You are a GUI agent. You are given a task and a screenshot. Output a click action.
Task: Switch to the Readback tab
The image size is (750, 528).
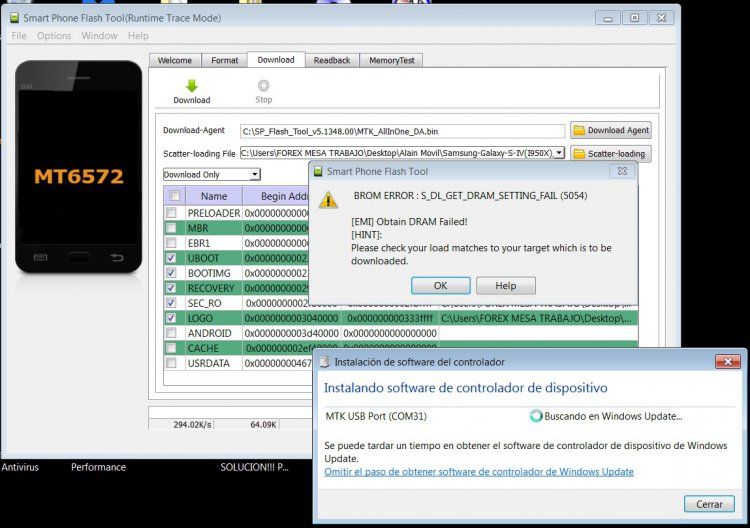(332, 60)
